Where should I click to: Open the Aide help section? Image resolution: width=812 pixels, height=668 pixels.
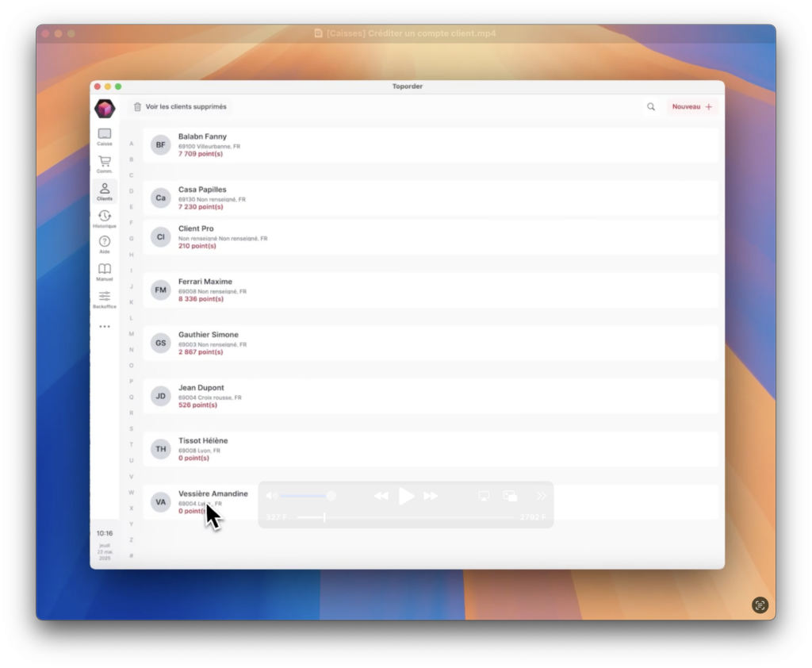coord(104,244)
